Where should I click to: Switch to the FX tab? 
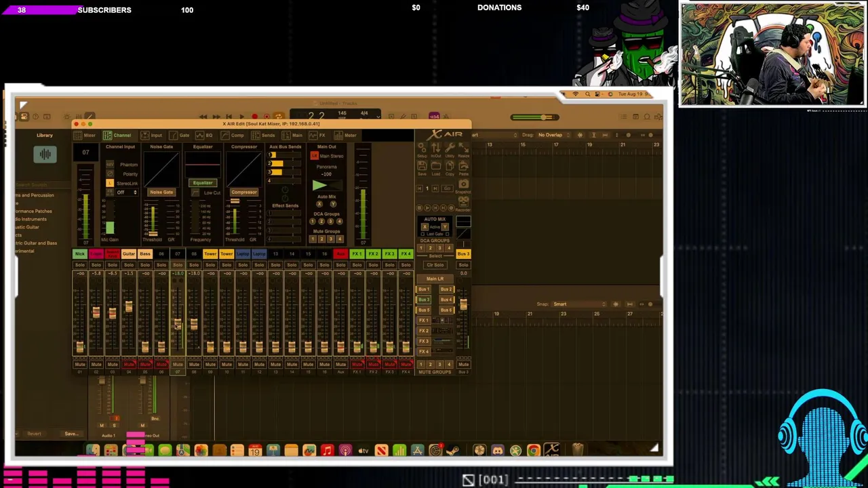(318, 136)
